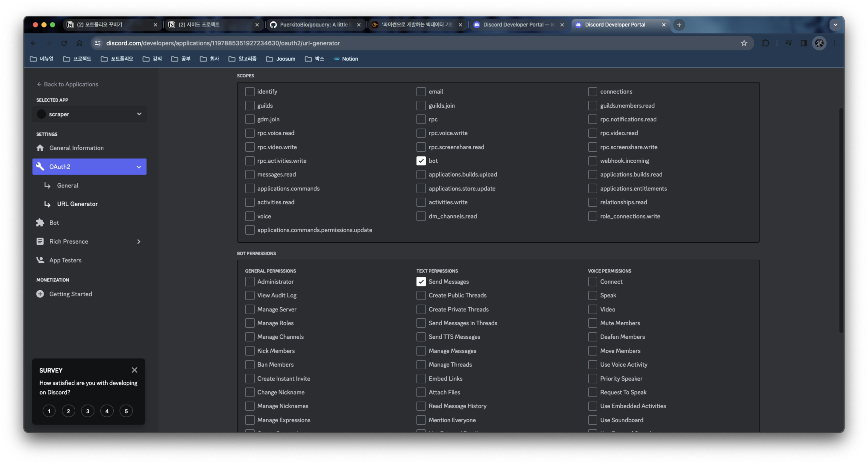The image size is (868, 464).
Task: Bookmark page with the star icon
Action: click(744, 43)
